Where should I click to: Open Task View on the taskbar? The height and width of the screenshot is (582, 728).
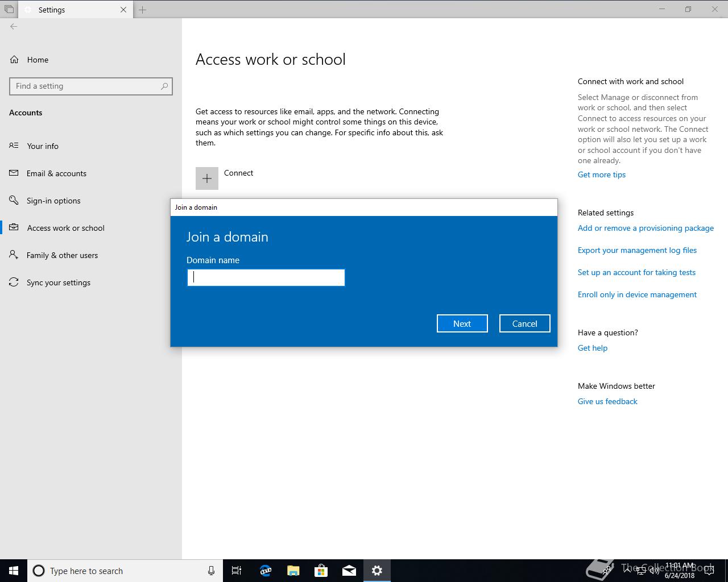237,571
